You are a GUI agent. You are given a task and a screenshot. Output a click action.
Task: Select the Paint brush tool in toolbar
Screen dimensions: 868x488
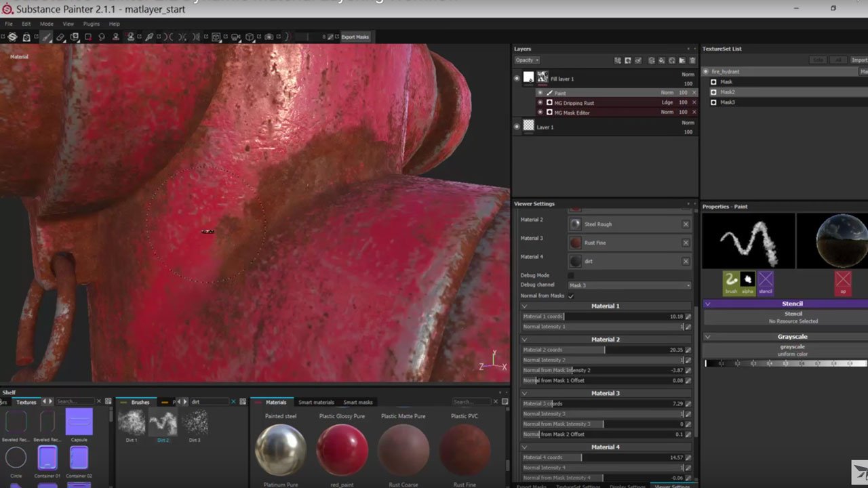click(46, 37)
